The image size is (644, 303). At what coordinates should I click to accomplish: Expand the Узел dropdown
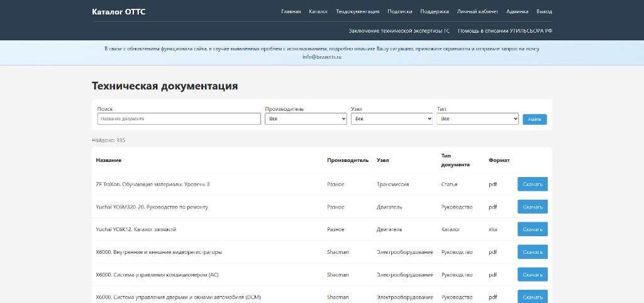click(x=392, y=119)
